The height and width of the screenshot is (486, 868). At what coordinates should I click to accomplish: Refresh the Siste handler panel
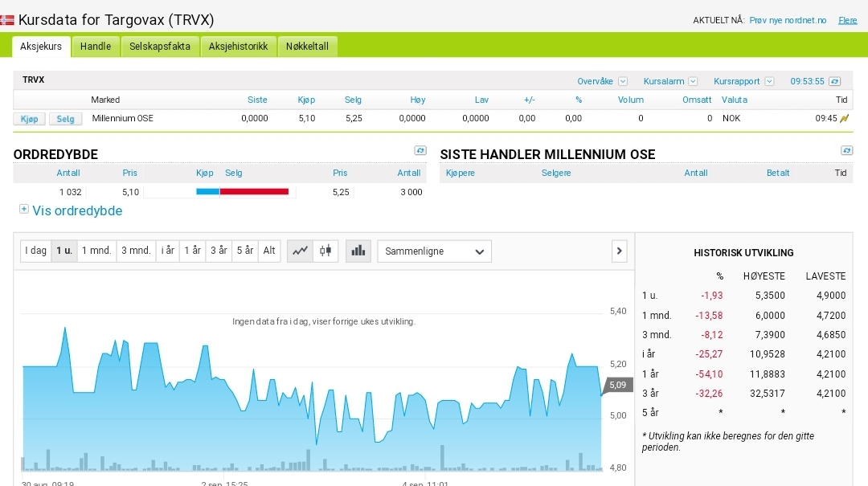(x=846, y=150)
